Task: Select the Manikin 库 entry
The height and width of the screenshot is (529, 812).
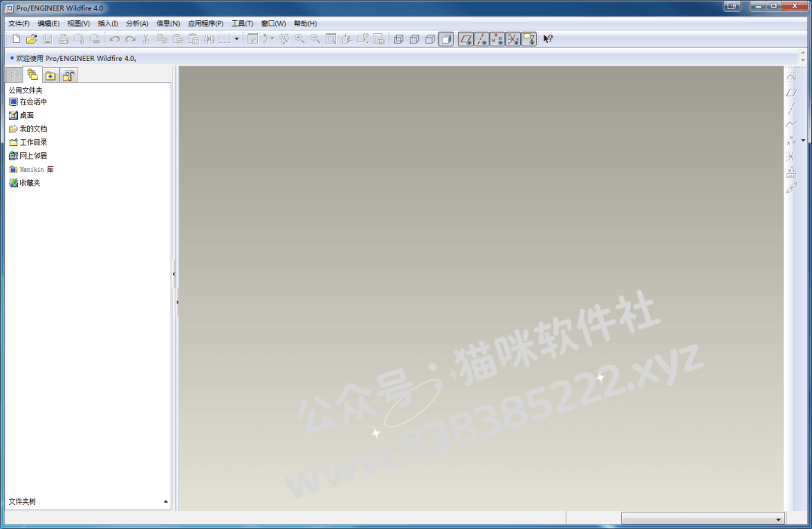Action: (x=32, y=169)
